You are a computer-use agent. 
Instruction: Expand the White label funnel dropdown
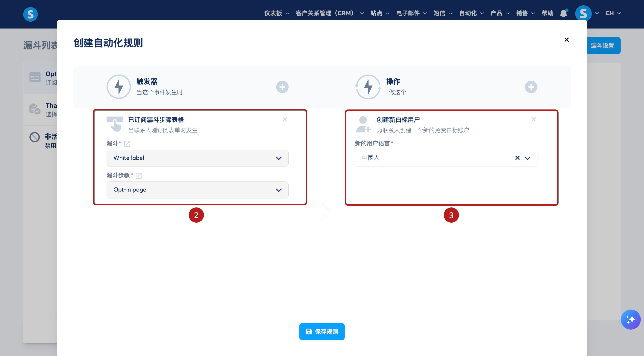pos(197,158)
